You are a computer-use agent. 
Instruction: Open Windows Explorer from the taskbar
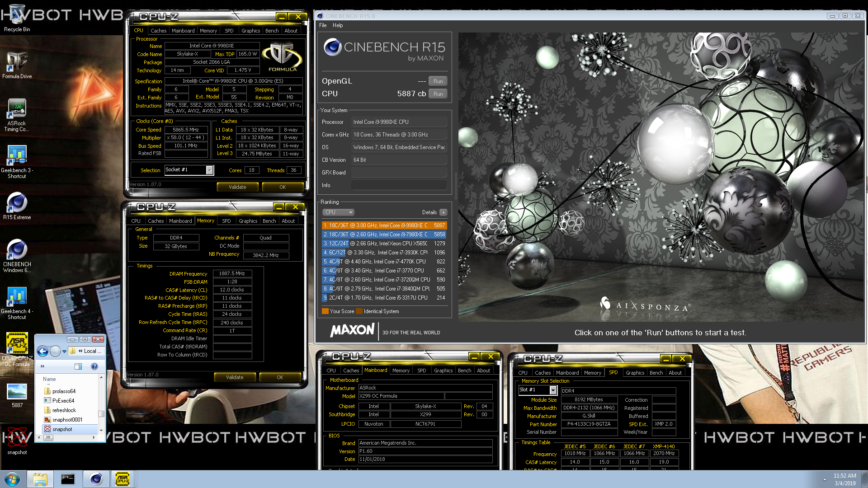point(40,479)
